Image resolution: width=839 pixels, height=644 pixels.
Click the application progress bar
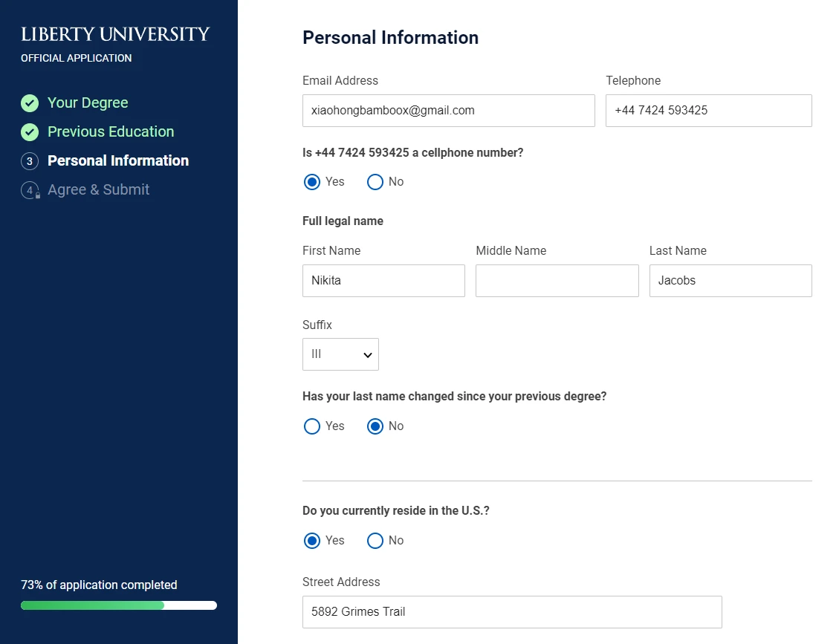tap(119, 605)
